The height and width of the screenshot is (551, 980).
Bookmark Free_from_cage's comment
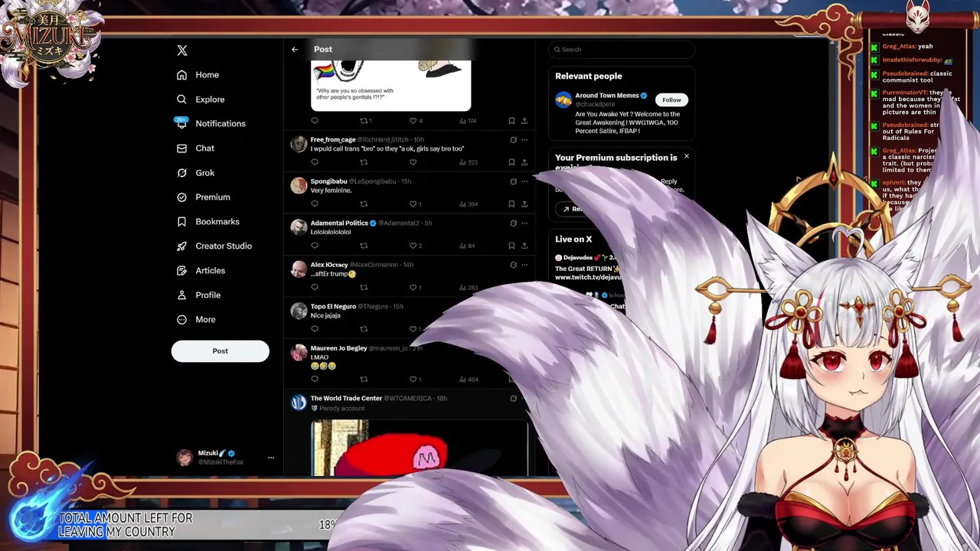511,162
